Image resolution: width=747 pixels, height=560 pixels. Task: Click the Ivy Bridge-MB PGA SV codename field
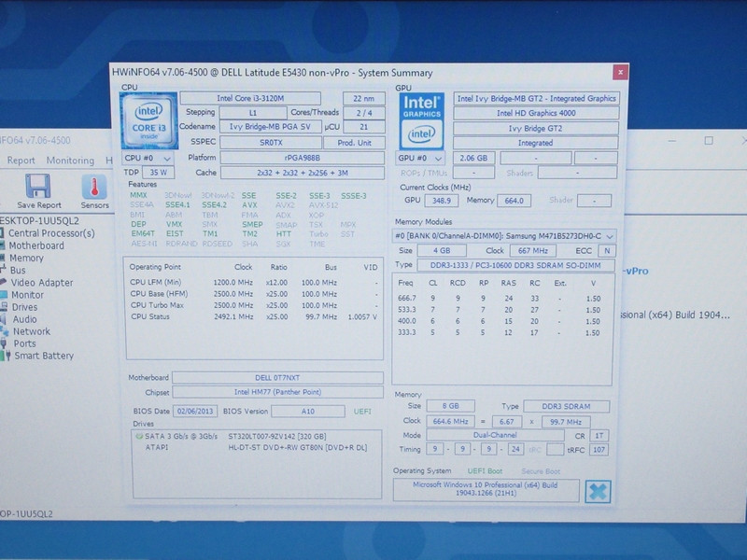tap(270, 127)
